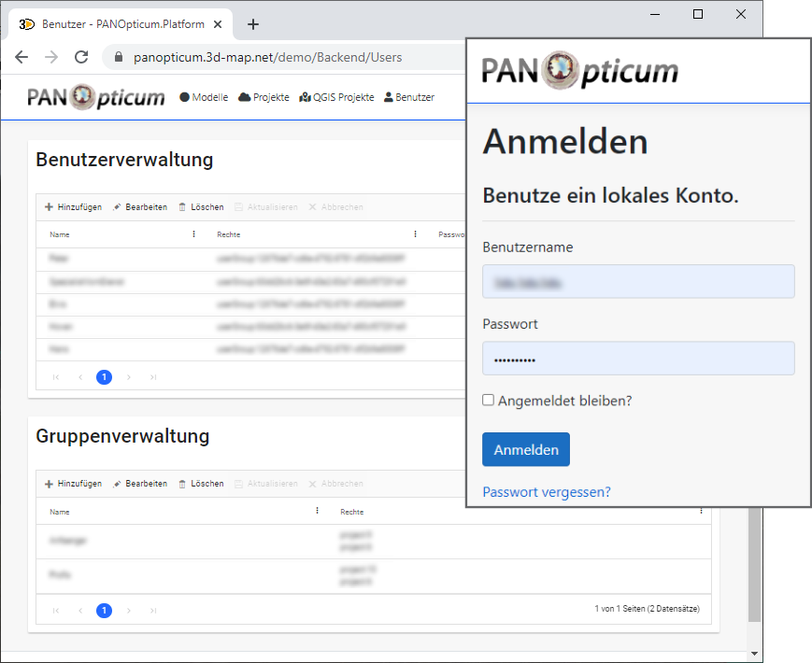Select the Benutzer - PANOpticum.Platform tab
The image size is (812, 663).
(121, 24)
